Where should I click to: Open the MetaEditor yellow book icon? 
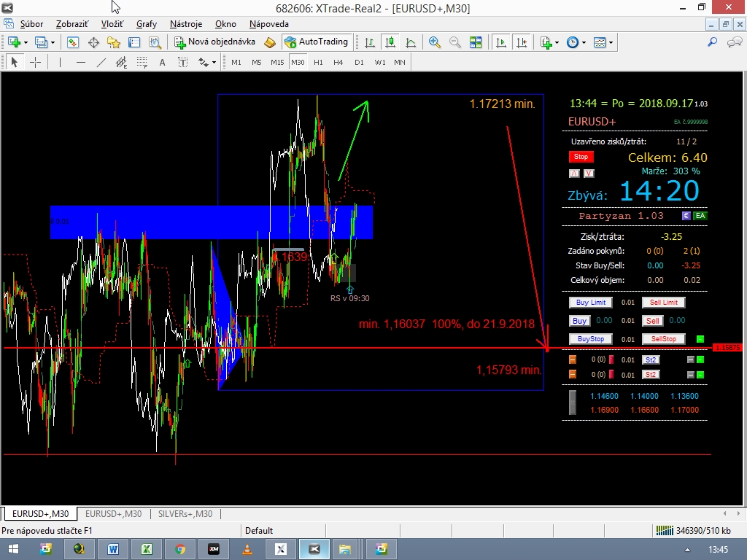(x=270, y=42)
